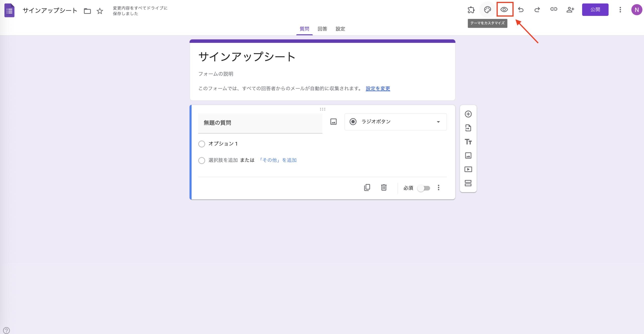Open the form preview (eye icon)
This screenshot has width=644, height=334.
(x=504, y=10)
